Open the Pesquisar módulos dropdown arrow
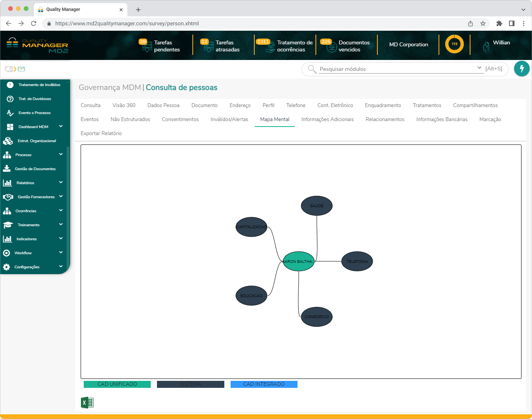Image resolution: width=532 pixels, height=419 pixels. point(479,68)
